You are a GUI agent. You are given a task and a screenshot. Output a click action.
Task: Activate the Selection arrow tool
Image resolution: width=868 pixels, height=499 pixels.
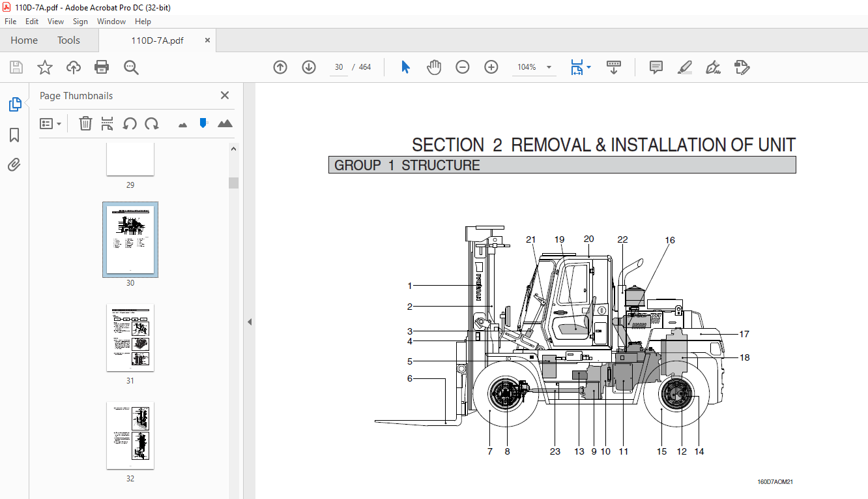[405, 67]
